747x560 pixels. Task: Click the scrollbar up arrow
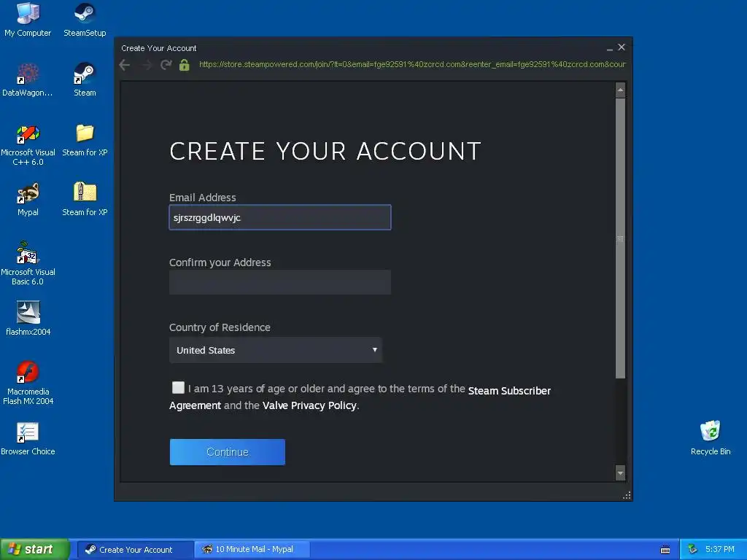tap(620, 90)
